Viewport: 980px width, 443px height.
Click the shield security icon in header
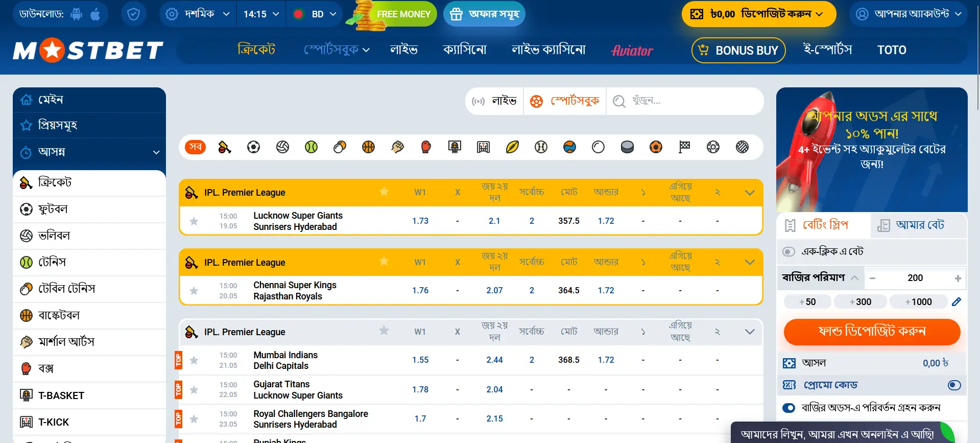[x=133, y=14]
